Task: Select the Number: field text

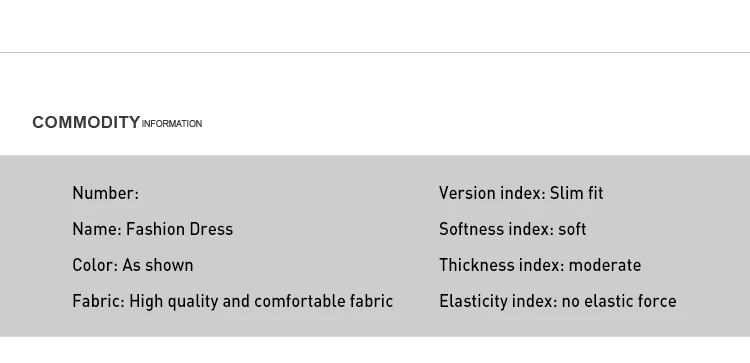Action: click(106, 193)
